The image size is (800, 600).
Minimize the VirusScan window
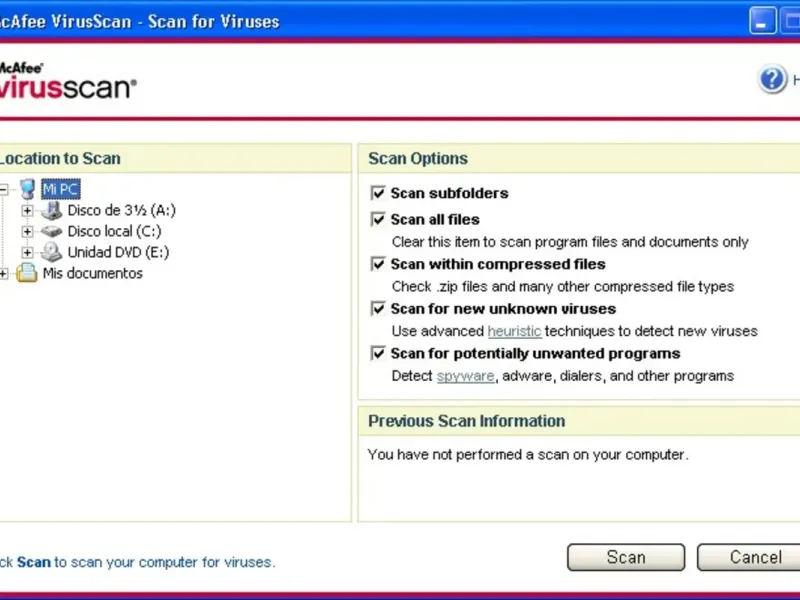[x=762, y=21]
